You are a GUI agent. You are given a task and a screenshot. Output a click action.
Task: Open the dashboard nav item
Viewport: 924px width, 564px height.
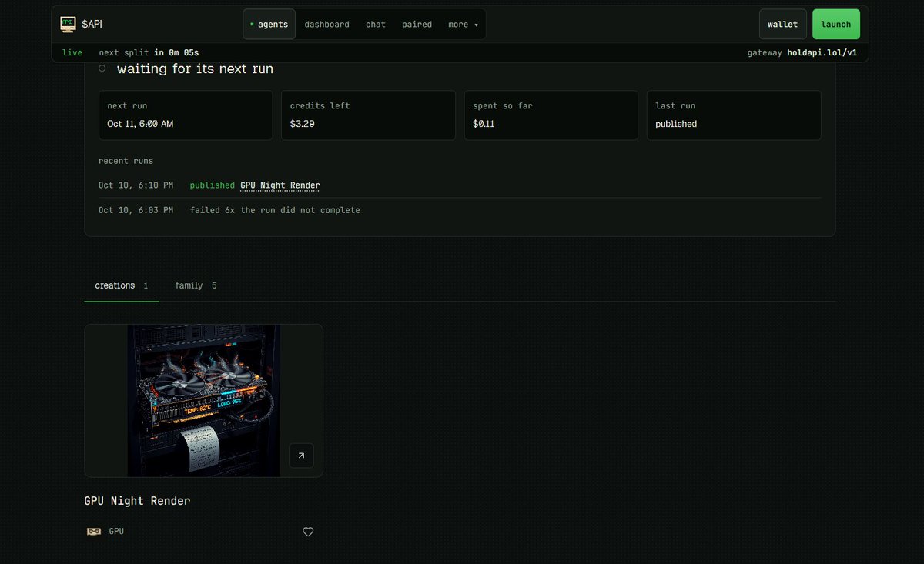[326, 25]
